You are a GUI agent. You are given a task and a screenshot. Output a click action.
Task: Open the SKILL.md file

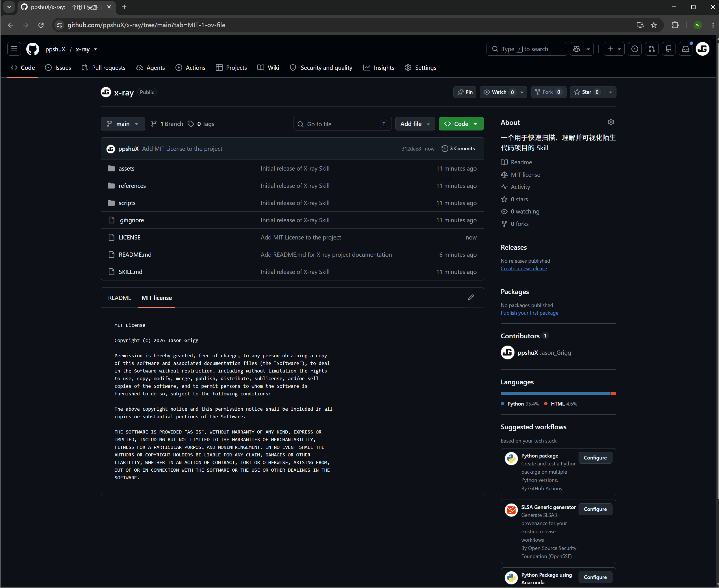[131, 272]
